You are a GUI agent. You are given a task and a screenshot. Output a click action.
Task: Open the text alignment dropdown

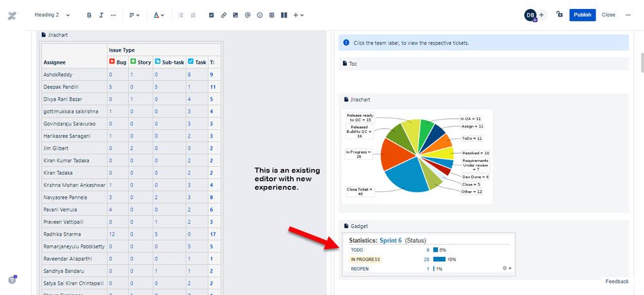(x=134, y=15)
